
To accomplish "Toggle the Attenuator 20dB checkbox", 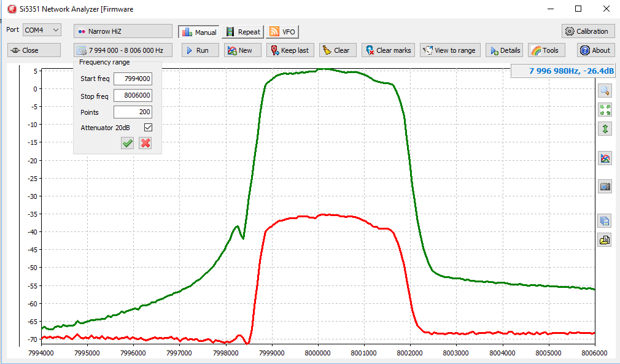I will (149, 128).
